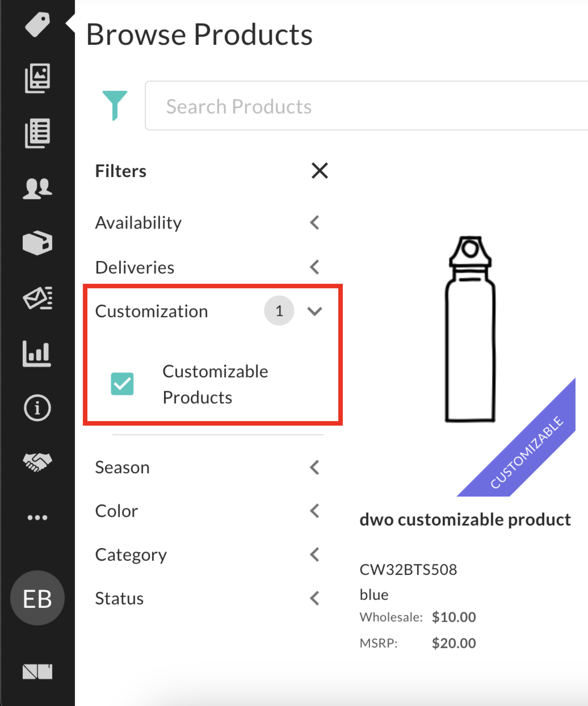
Task: Uncheck the Customizable Products checkbox
Action: pos(122,384)
